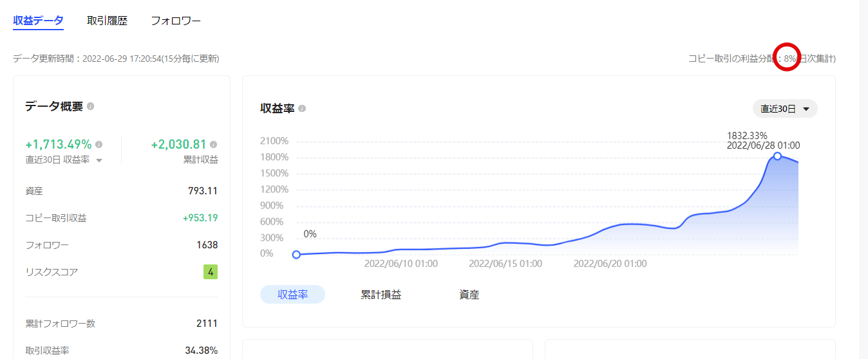The width and height of the screenshot is (868, 359).
Task: Click the 0% starting point on chart
Action: click(296, 255)
